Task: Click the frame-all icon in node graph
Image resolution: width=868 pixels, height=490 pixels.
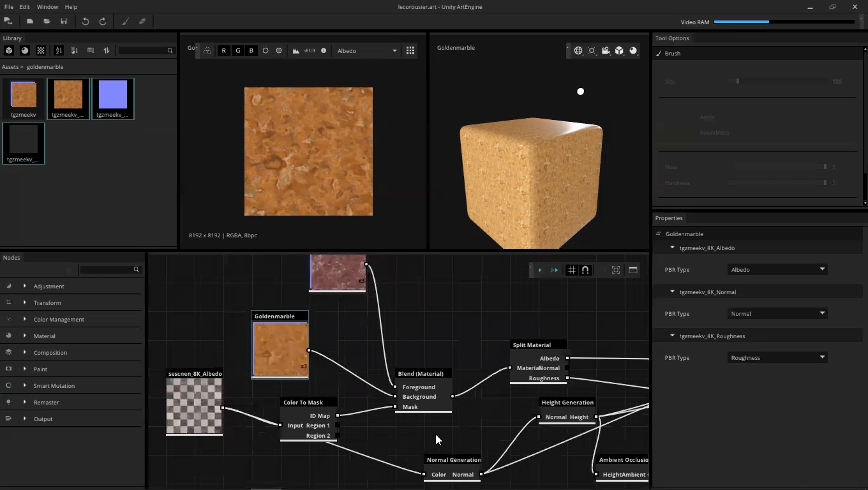Action: click(616, 270)
